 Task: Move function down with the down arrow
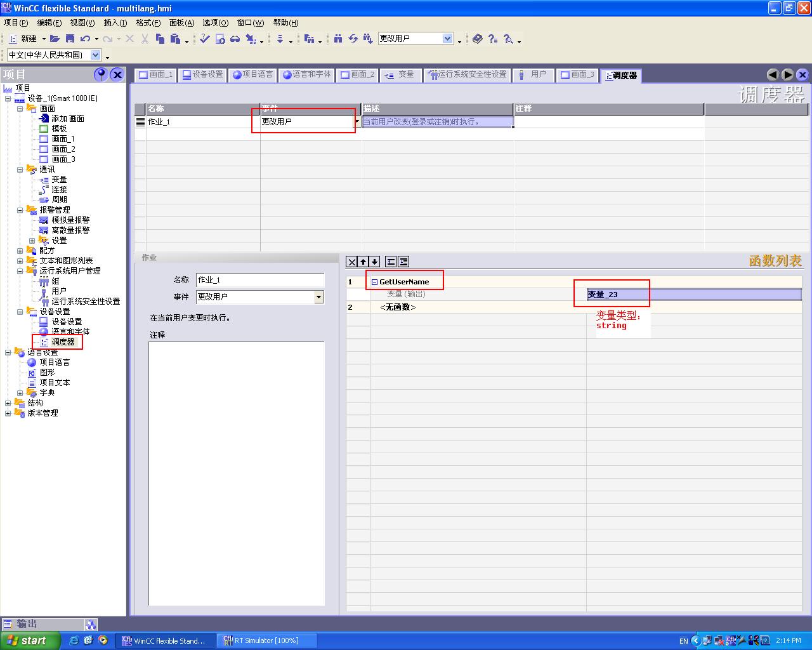(374, 262)
